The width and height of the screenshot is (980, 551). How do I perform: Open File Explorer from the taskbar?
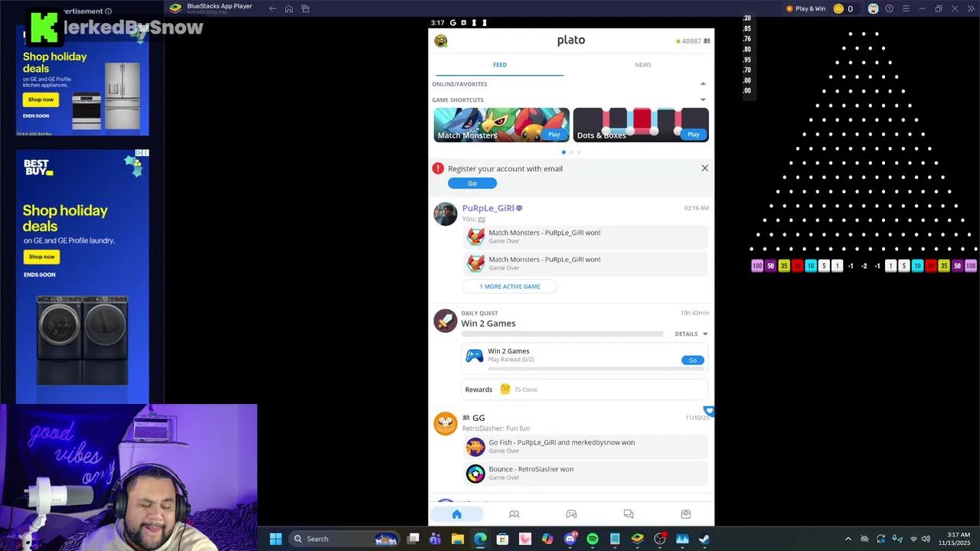click(458, 539)
